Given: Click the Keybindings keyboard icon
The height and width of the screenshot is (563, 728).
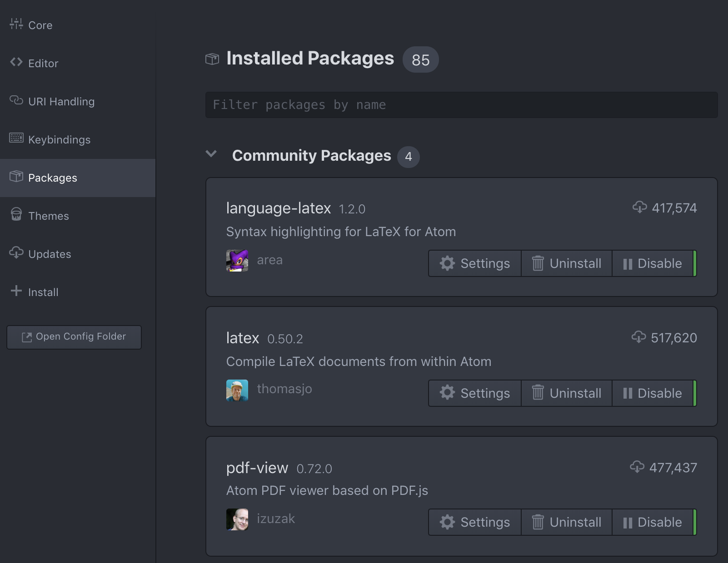Looking at the screenshot, I should pyautogui.click(x=16, y=138).
